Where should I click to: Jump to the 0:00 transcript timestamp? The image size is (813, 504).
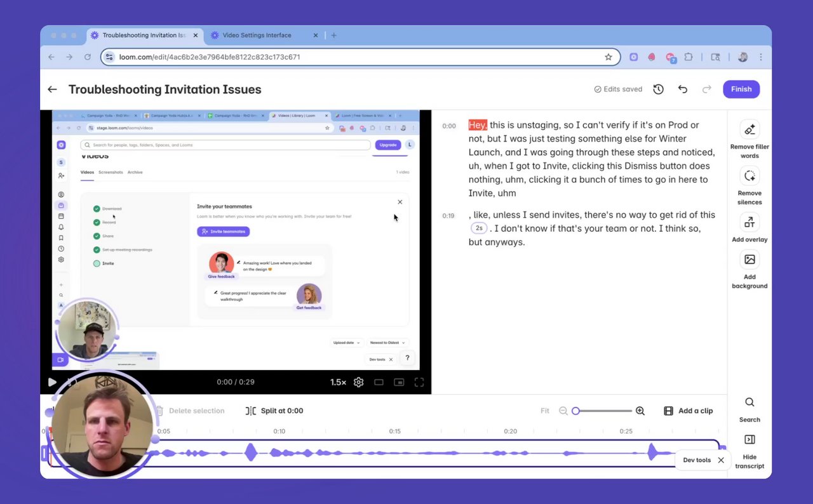click(449, 126)
